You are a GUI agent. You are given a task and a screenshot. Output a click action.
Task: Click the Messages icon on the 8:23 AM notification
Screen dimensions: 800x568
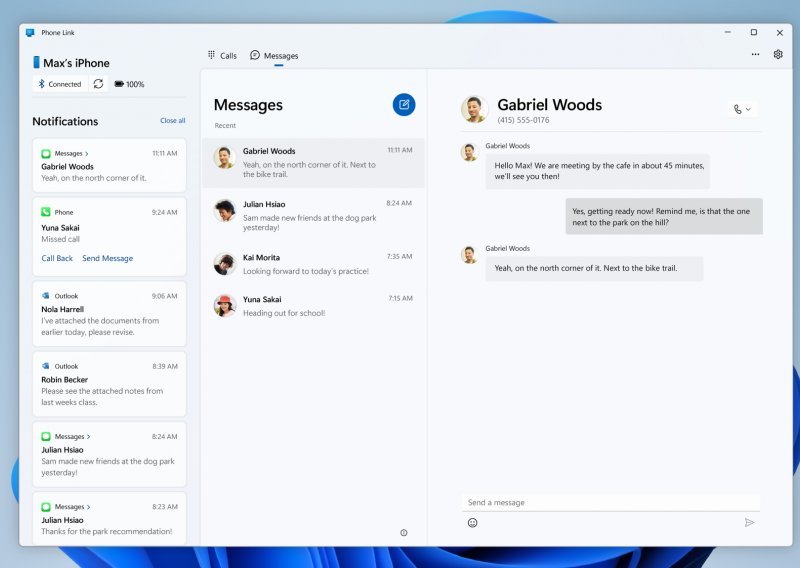[x=46, y=507]
